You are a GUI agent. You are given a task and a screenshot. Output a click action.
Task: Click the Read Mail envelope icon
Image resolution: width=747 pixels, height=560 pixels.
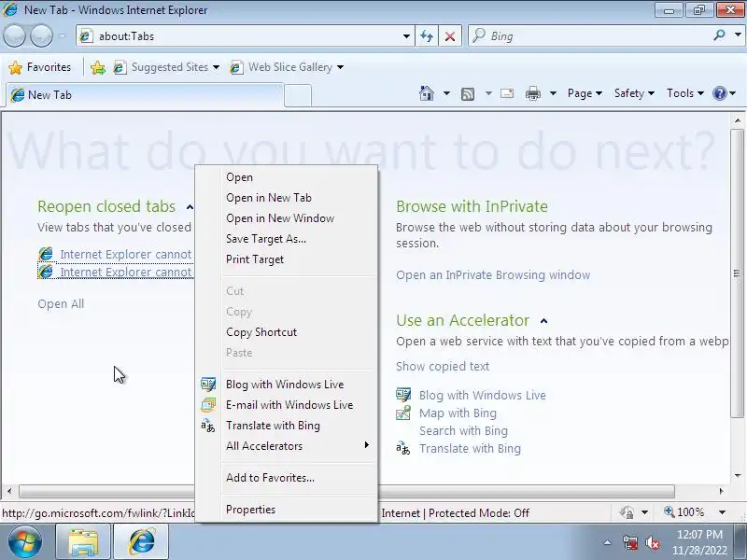pos(507,93)
